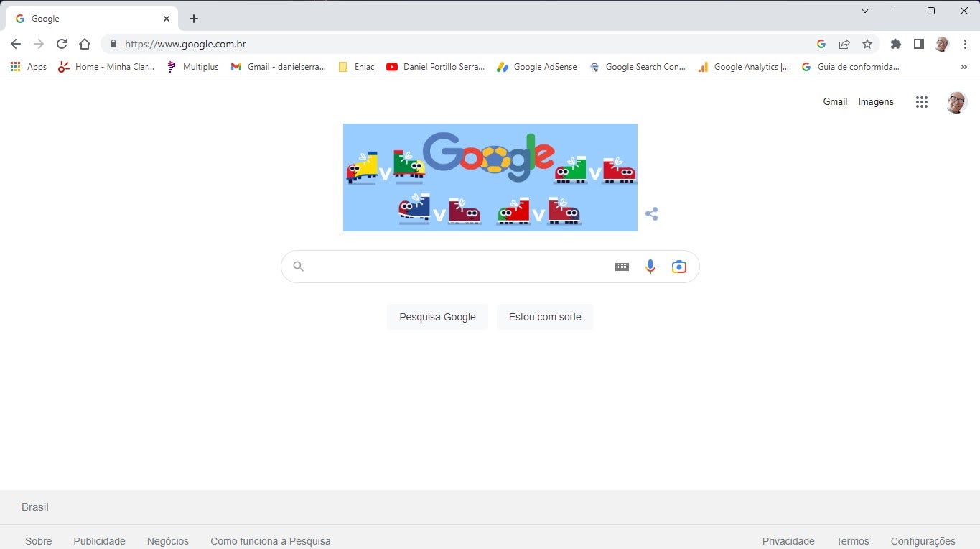Viewport: 980px width, 549px height.
Task: Click the forward navigation arrow
Action: 39,44
